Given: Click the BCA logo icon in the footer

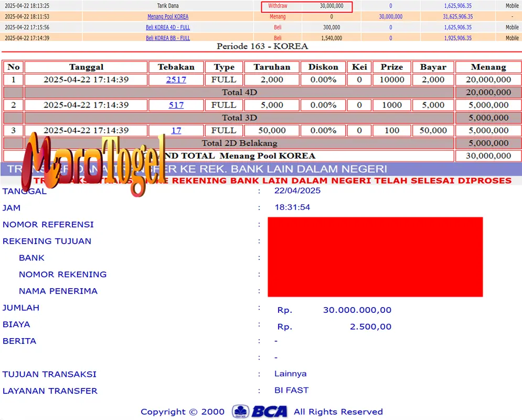Looking at the screenshot, I should point(240,412).
